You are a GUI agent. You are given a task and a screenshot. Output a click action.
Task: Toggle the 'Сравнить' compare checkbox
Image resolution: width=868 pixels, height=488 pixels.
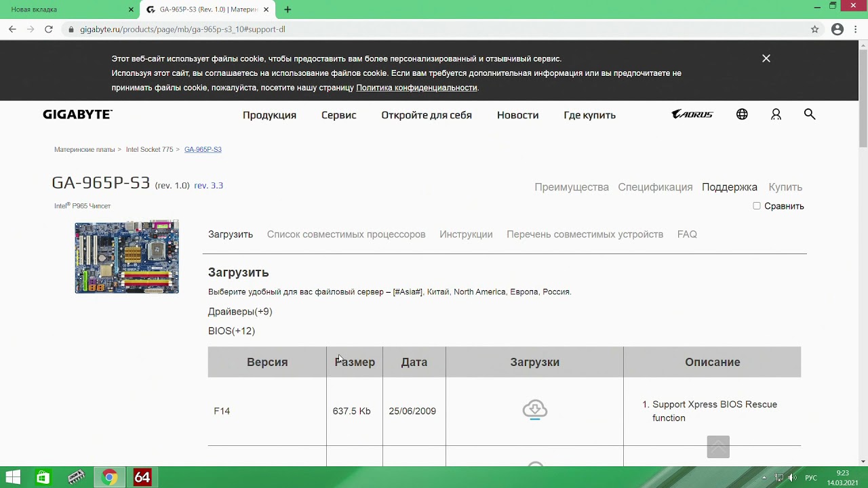[x=757, y=206]
